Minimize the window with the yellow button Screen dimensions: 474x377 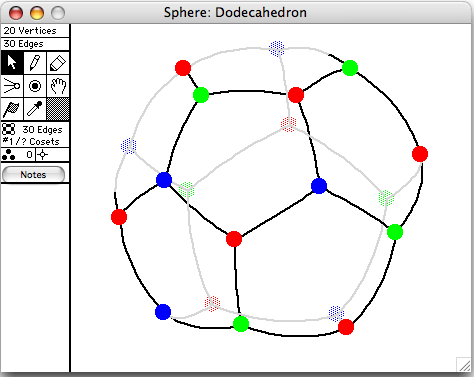point(37,13)
